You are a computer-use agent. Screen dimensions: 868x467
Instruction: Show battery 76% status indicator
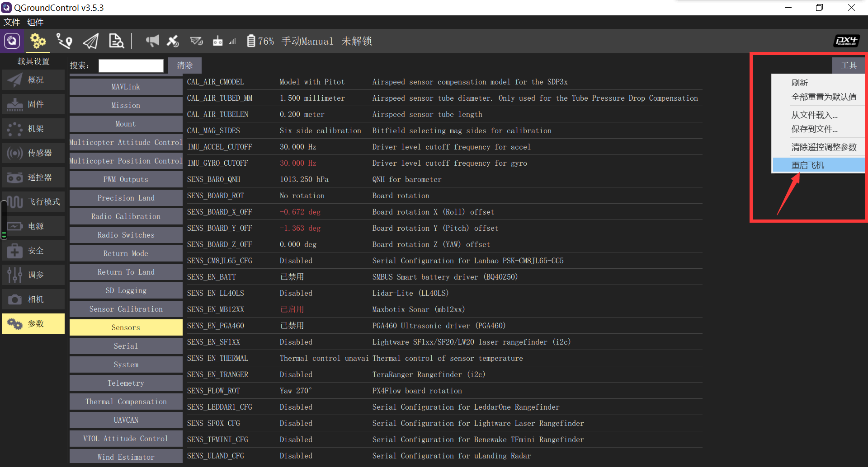pos(260,41)
